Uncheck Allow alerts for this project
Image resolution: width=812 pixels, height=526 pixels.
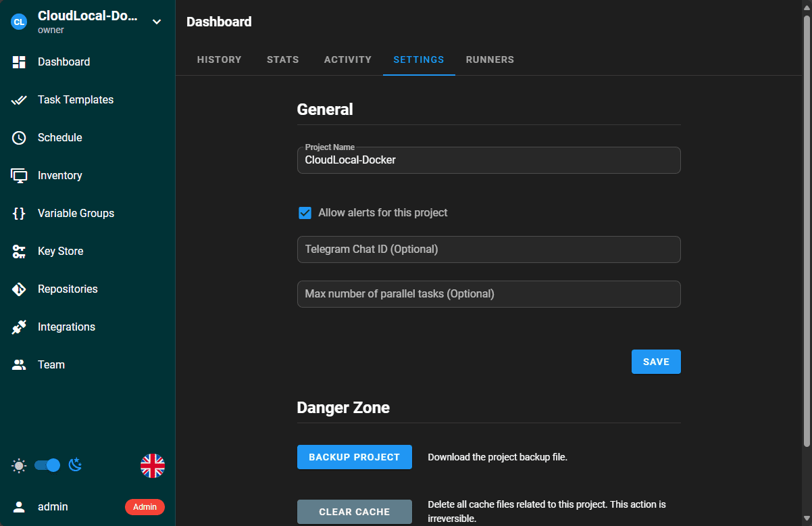click(x=305, y=213)
